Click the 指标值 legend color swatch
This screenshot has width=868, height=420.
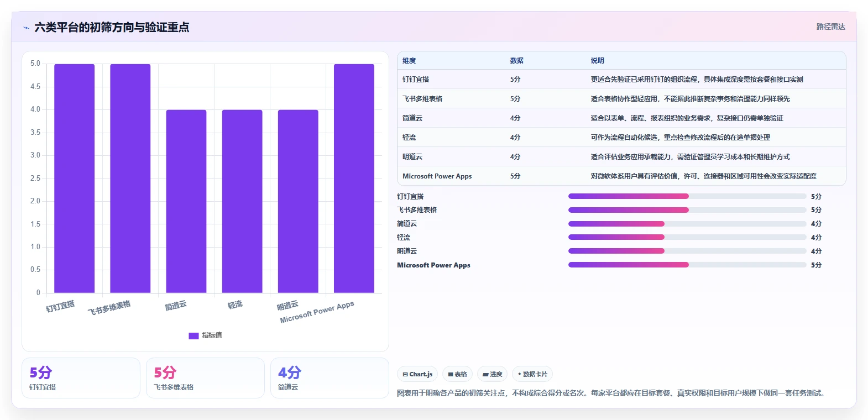(x=194, y=335)
